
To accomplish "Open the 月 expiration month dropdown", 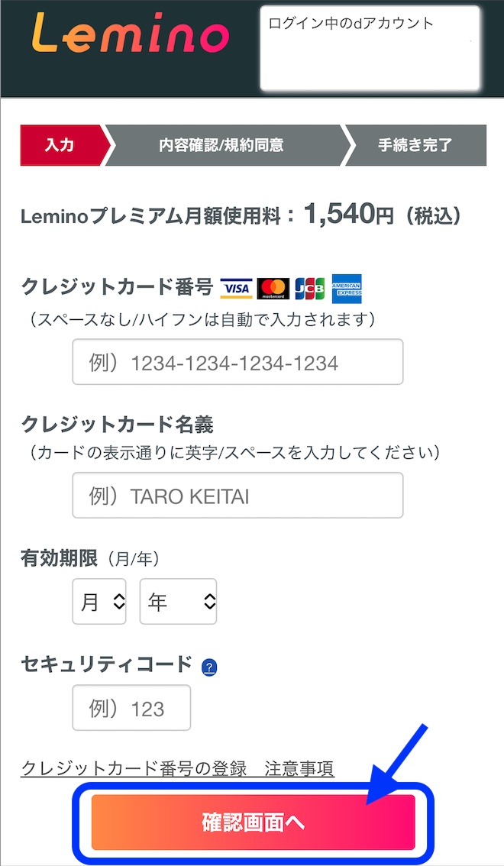I will (99, 602).
